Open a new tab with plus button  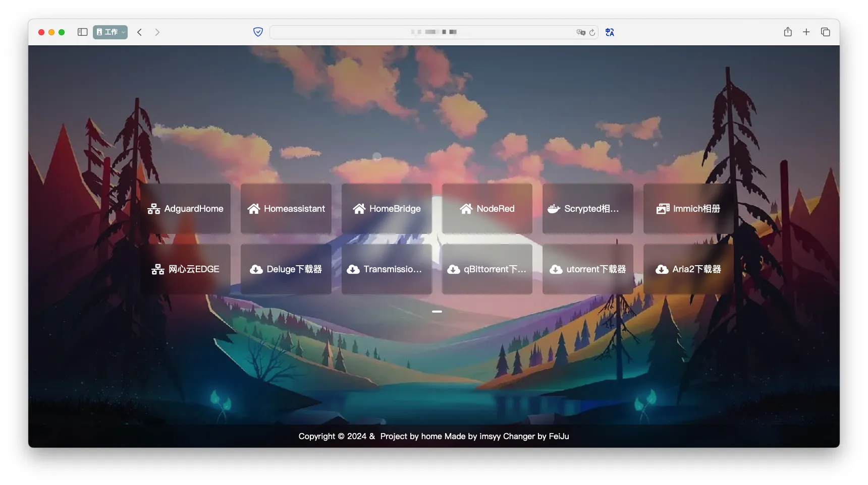[806, 32]
